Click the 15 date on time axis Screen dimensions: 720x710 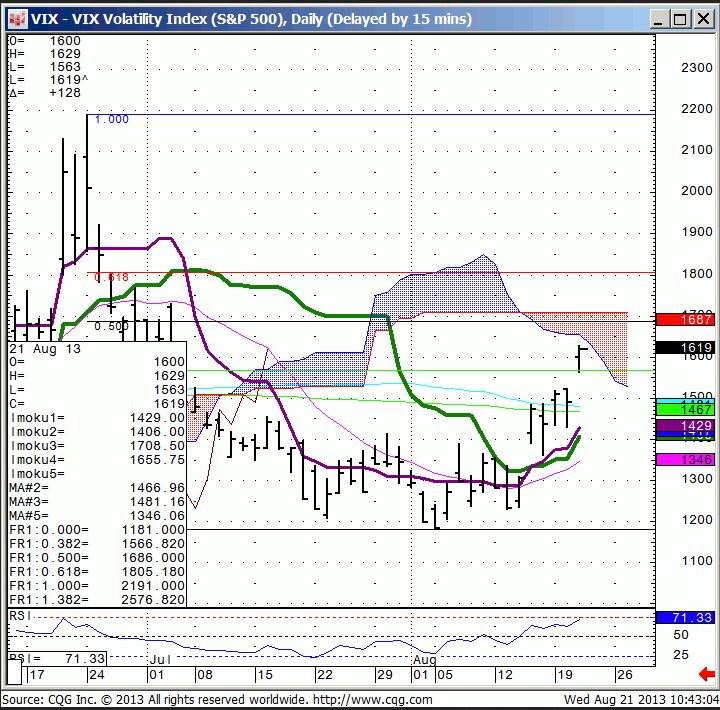pyautogui.click(x=264, y=675)
